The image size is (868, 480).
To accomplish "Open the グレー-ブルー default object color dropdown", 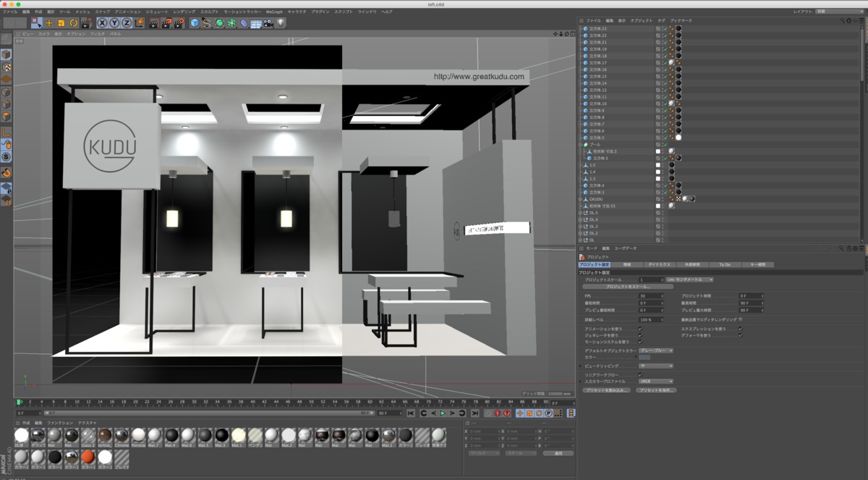I will [655, 350].
